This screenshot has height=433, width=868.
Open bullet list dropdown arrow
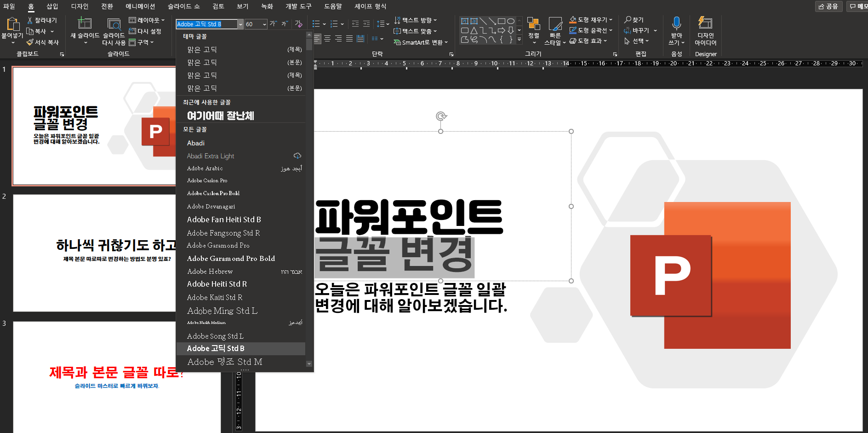324,24
